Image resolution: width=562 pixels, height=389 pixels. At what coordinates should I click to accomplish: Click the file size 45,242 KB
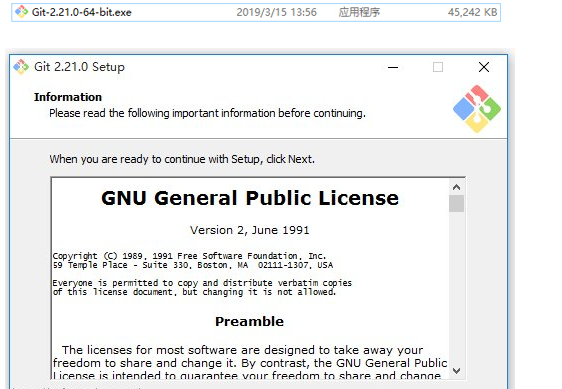[472, 12]
